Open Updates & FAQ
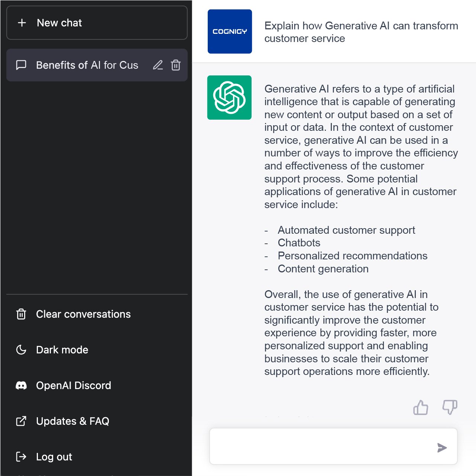 pos(73,421)
